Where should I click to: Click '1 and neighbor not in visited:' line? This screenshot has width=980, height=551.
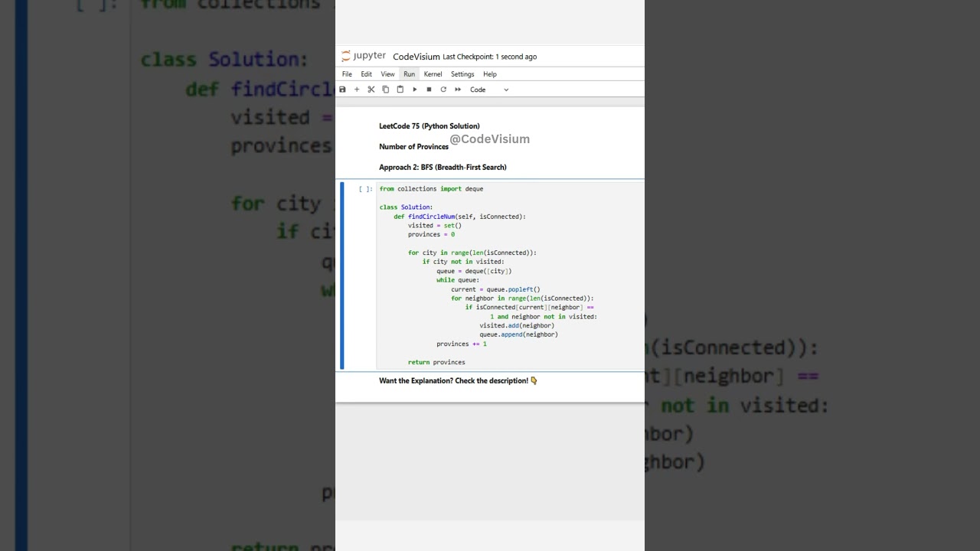[x=544, y=317]
